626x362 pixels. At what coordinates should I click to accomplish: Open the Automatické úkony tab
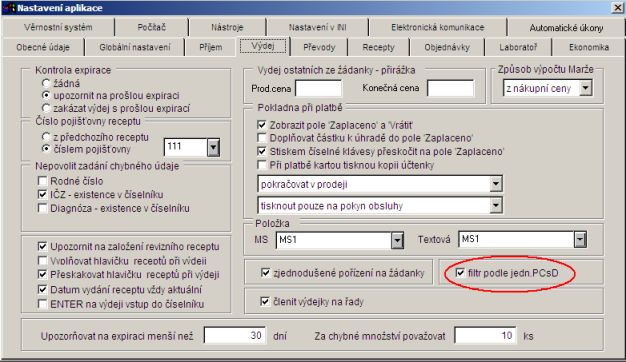click(x=566, y=28)
